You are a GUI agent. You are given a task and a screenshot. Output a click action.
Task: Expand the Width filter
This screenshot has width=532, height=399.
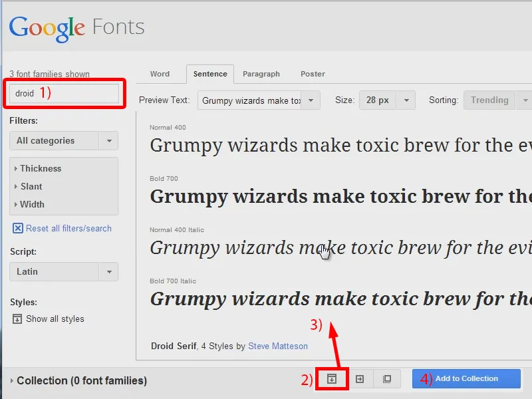(x=29, y=204)
